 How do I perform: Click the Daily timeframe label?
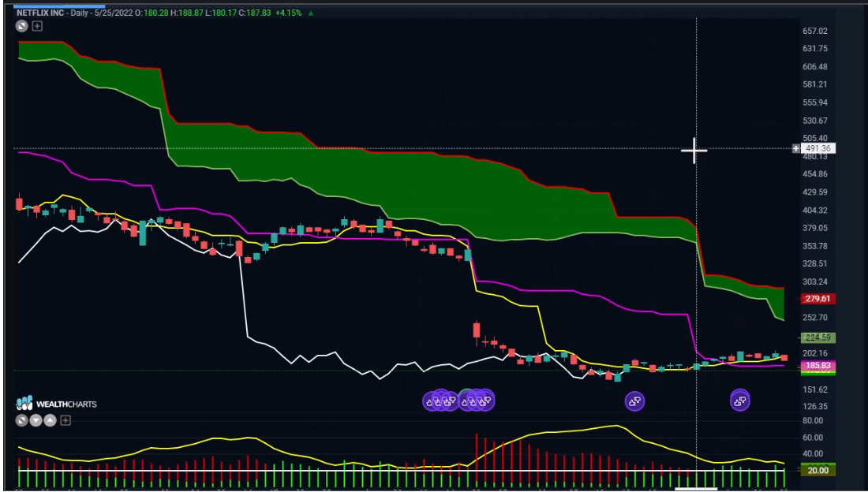click(79, 12)
